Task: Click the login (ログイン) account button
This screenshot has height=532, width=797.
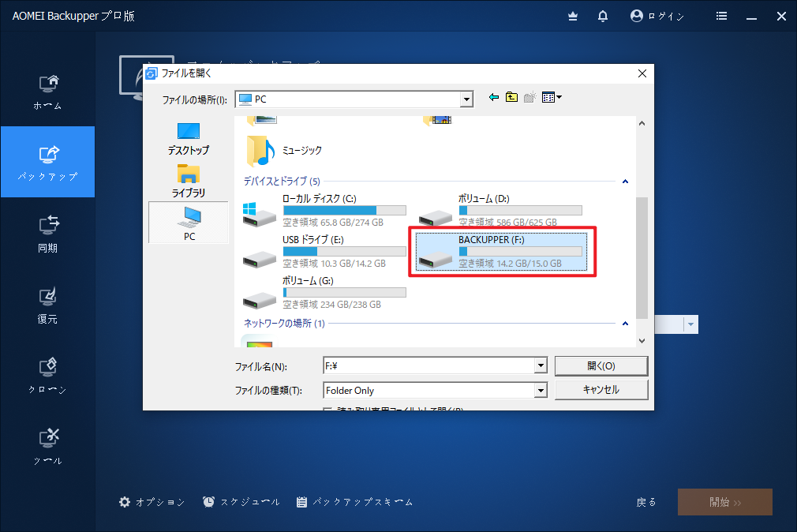Action: (657, 17)
